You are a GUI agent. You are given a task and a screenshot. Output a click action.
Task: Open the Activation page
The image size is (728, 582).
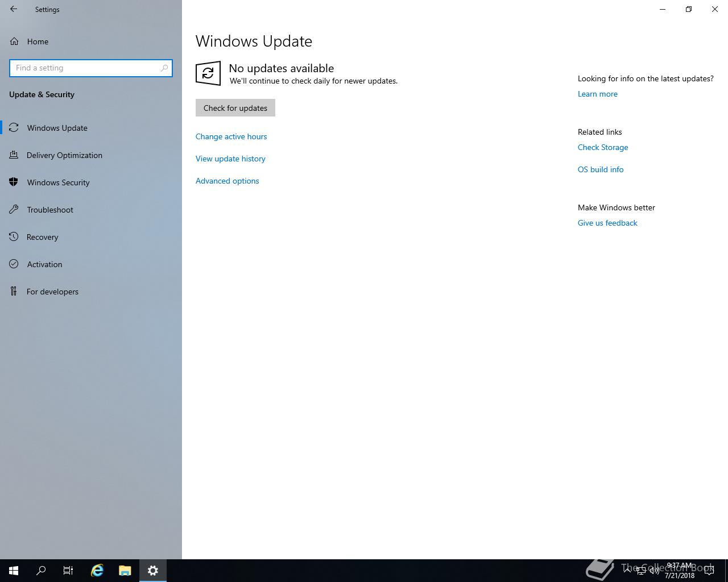(x=91, y=264)
